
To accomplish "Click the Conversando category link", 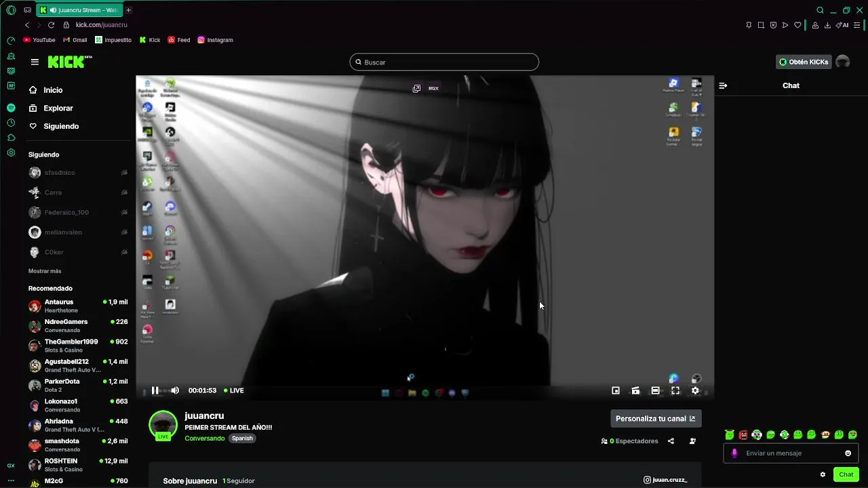I will point(205,439).
